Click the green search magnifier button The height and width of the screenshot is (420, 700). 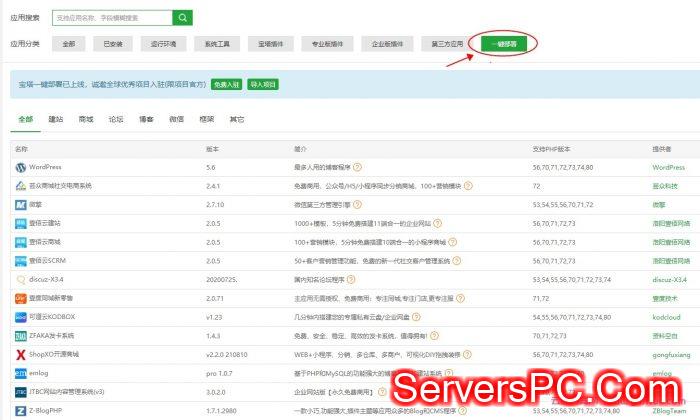click(182, 17)
